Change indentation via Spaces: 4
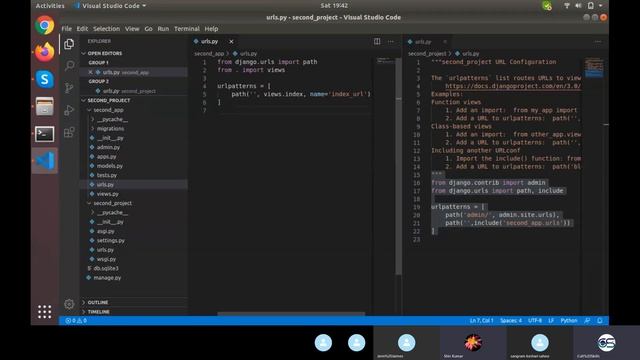Screen dimensions: 640x360 [x=511, y=320]
